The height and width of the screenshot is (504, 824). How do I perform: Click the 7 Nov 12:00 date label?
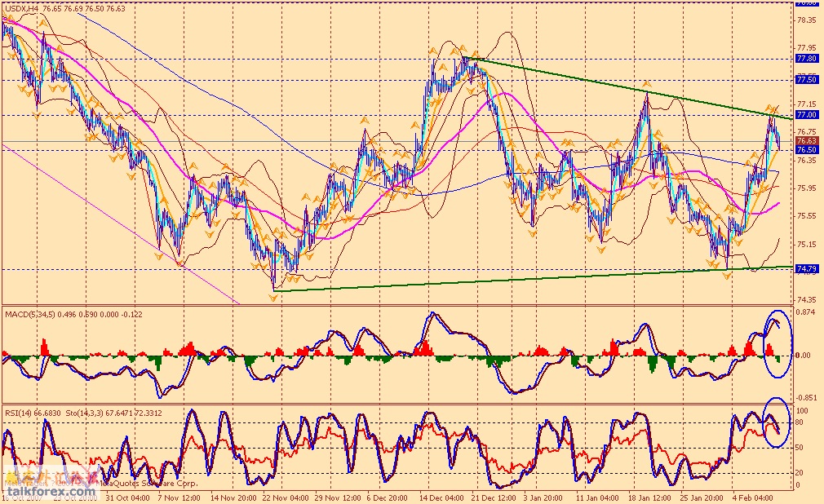click(x=179, y=497)
